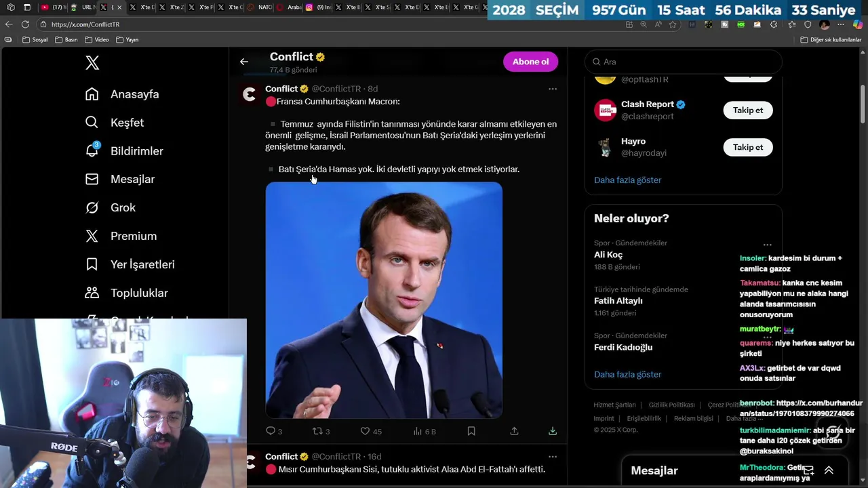
Task: Click the X logo in the sidebar
Action: pos(92,63)
